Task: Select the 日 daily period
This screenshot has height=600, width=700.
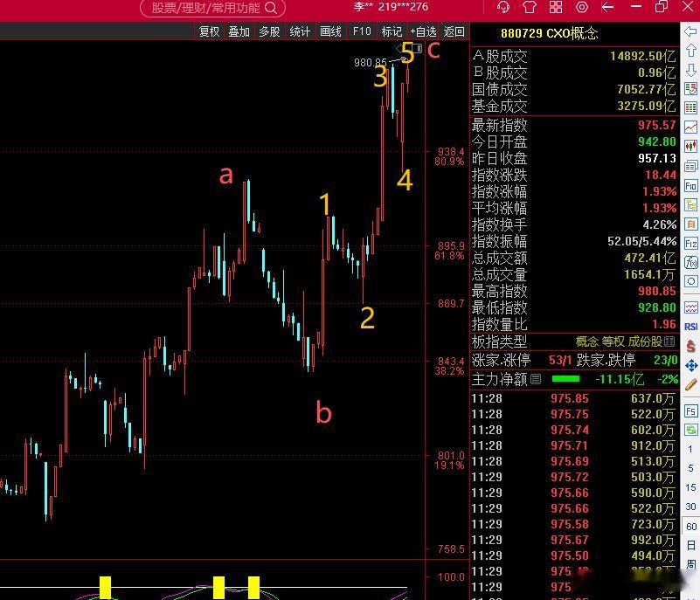Action: click(690, 545)
